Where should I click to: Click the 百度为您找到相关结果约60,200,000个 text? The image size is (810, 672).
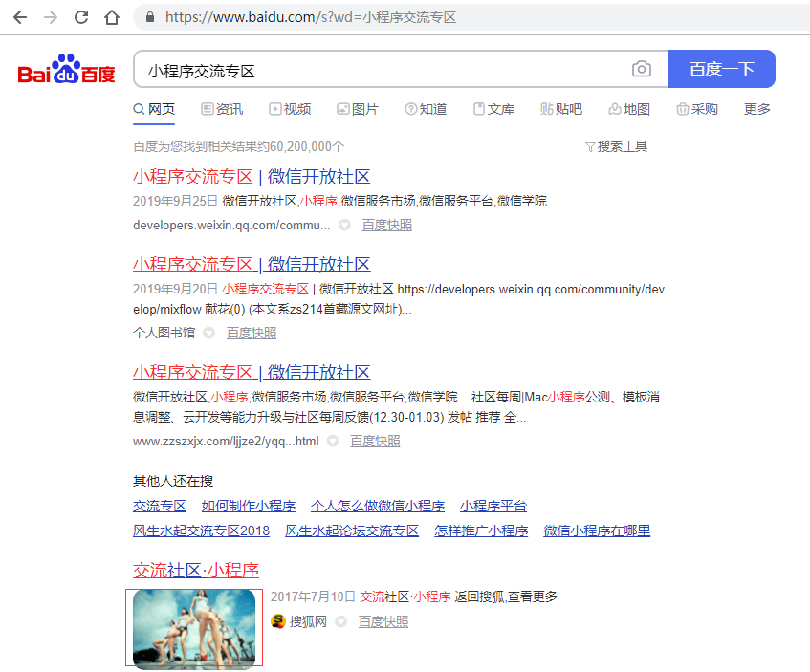click(239, 146)
